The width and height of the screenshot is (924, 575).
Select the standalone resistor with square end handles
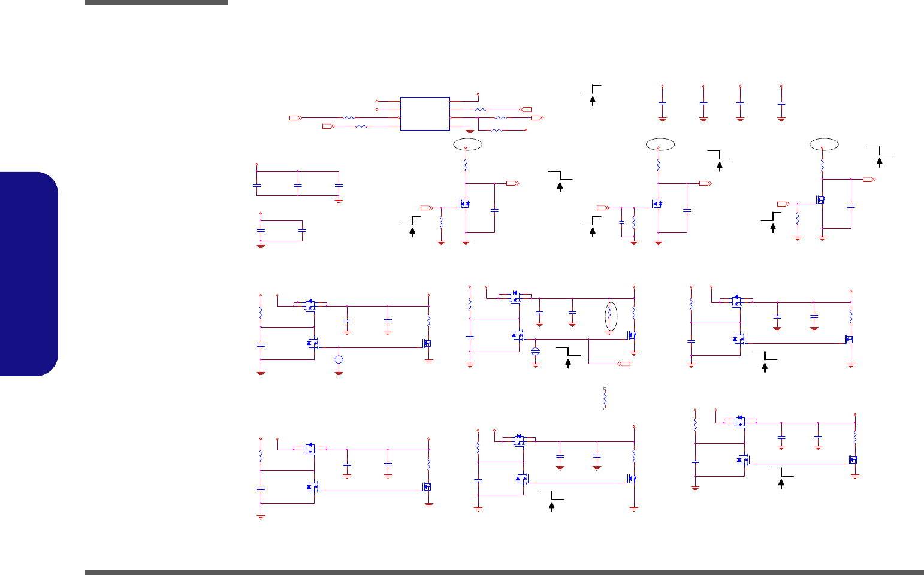click(605, 398)
